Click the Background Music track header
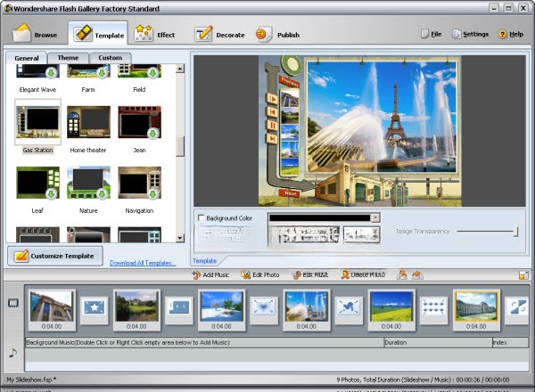Viewport: 535px width, 392px height. [205, 343]
